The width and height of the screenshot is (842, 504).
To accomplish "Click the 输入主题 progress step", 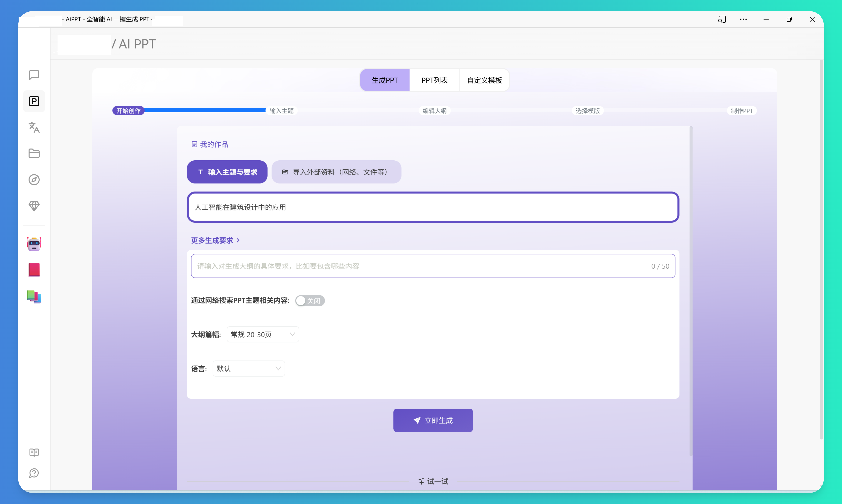I will pyautogui.click(x=282, y=111).
